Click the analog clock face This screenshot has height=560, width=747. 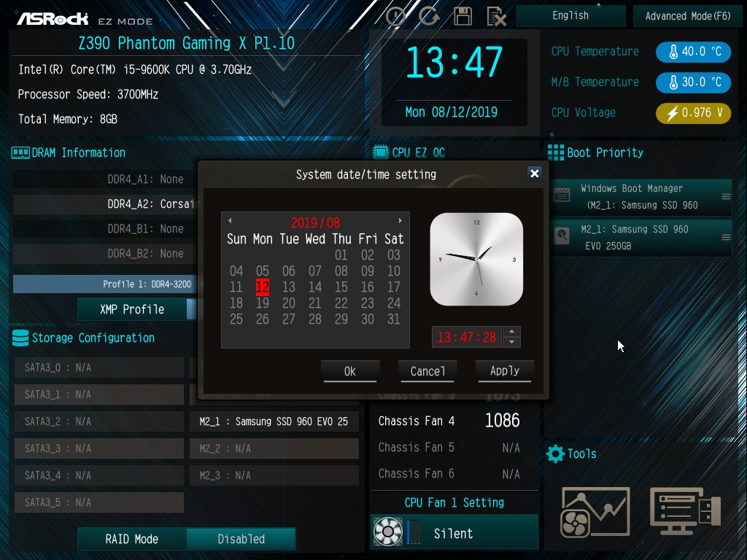476,259
